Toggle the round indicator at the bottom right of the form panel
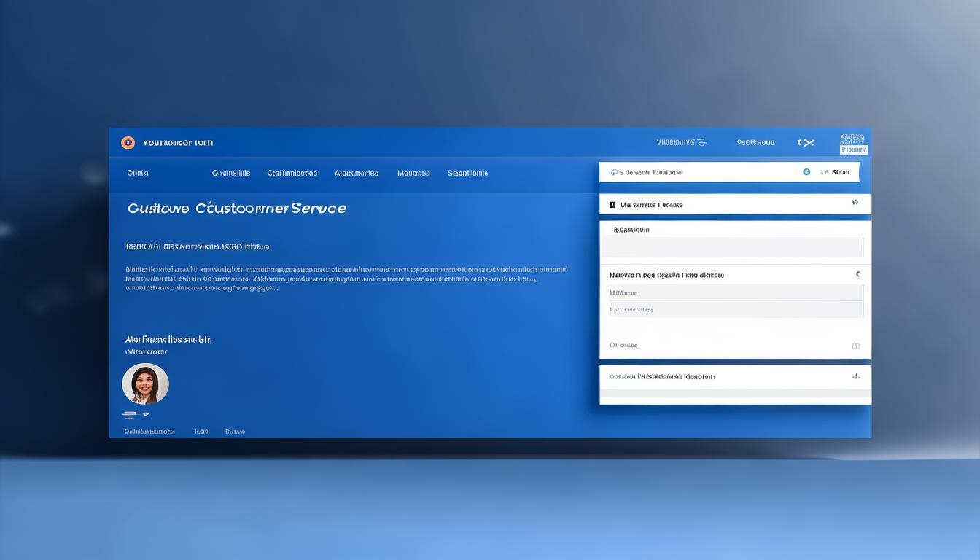 pyautogui.click(x=856, y=346)
